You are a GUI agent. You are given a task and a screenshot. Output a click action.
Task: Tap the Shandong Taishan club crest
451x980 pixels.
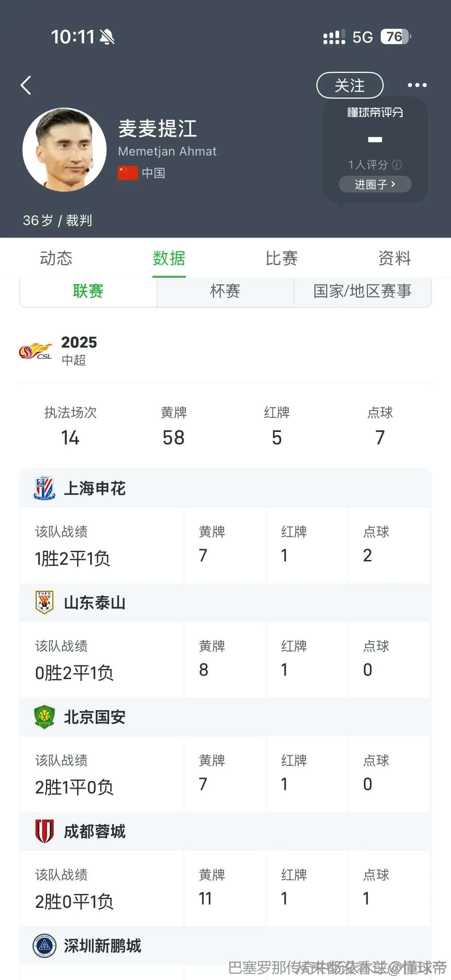pyautogui.click(x=45, y=602)
